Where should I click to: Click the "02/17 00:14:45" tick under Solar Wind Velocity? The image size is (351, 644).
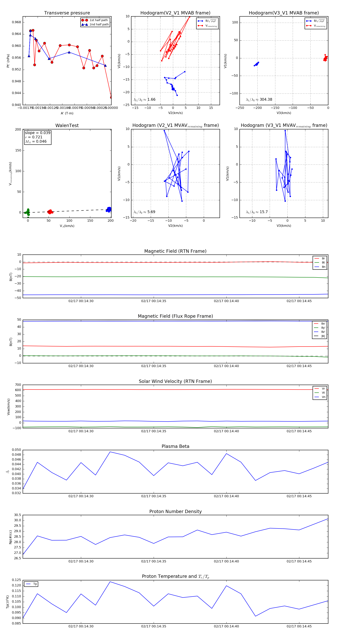click(x=299, y=431)
